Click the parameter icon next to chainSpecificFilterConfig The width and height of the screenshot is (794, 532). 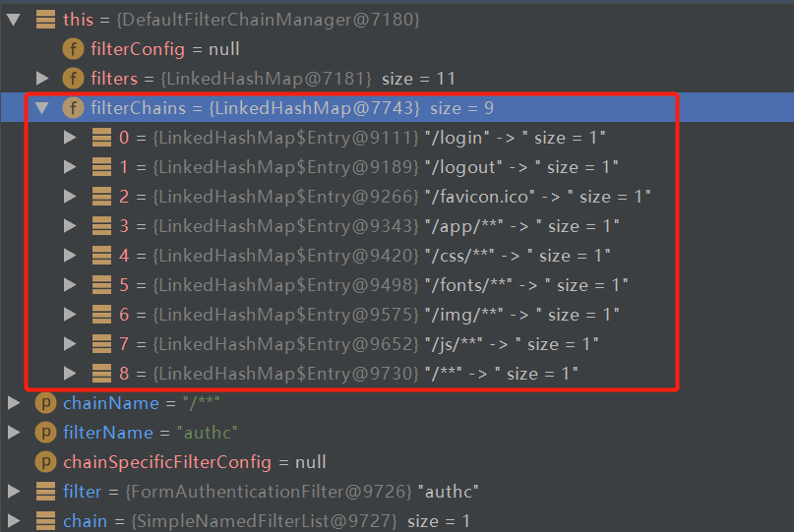pyautogui.click(x=45, y=461)
